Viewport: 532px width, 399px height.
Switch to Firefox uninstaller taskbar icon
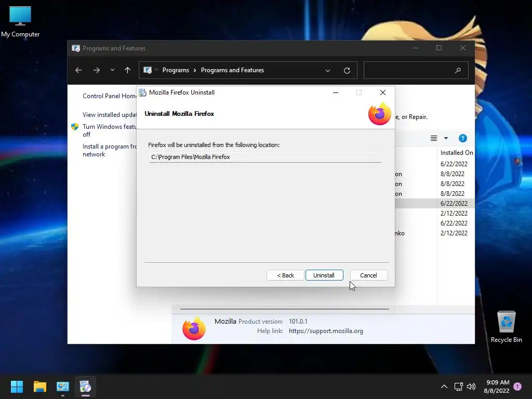coord(86,387)
